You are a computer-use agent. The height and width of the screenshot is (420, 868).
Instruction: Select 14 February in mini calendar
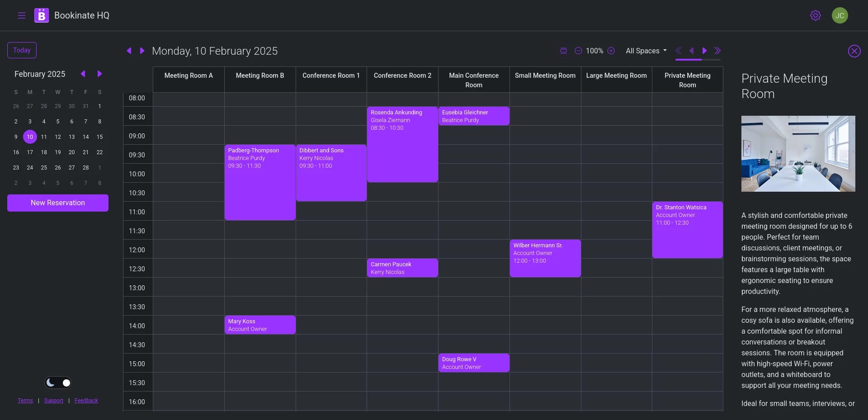coord(85,137)
